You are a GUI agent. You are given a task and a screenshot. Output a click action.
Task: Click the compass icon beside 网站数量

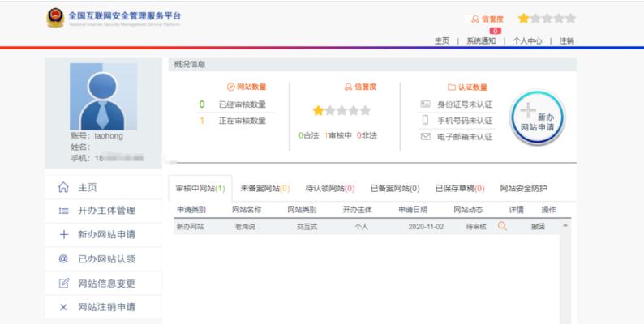[x=230, y=87]
